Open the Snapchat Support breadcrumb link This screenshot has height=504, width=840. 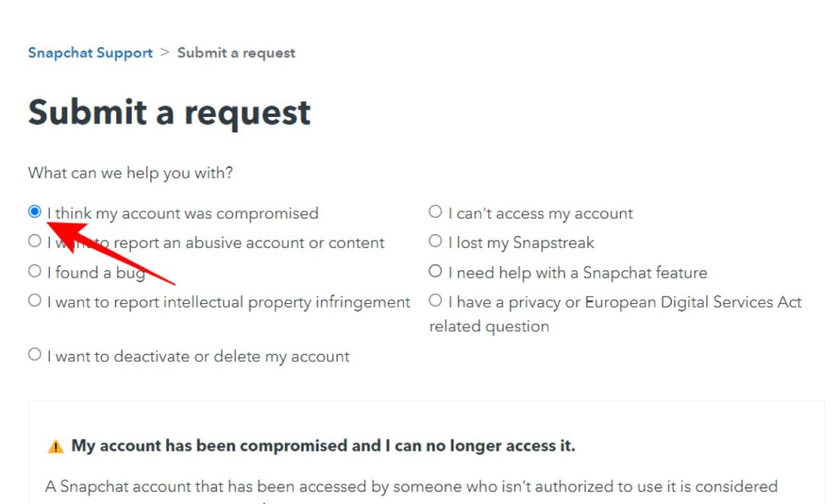click(x=90, y=52)
